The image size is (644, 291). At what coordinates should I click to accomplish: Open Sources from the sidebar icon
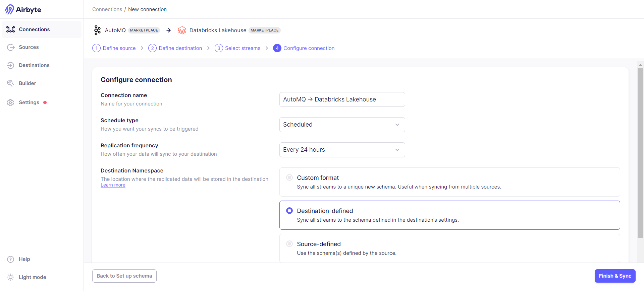coord(11,47)
